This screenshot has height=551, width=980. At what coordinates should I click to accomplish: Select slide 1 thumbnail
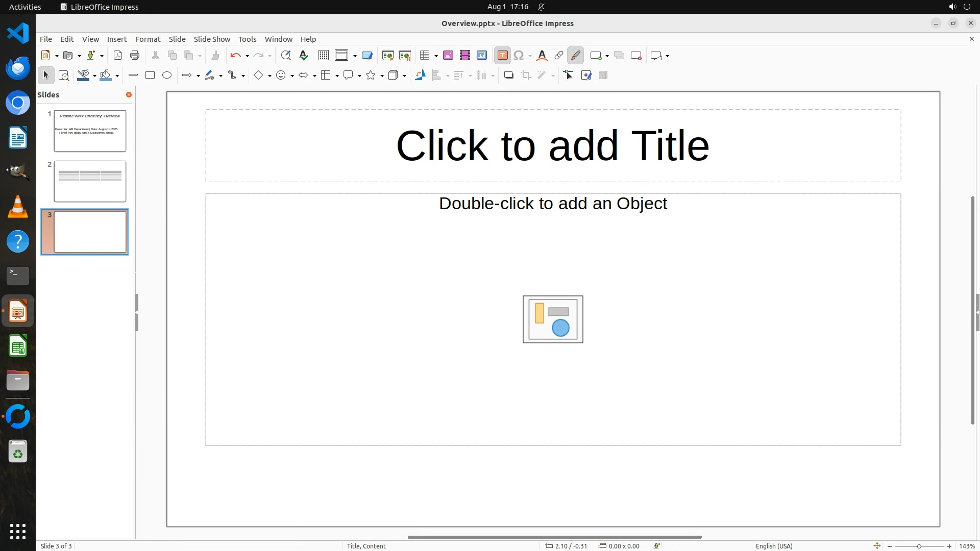(x=90, y=131)
